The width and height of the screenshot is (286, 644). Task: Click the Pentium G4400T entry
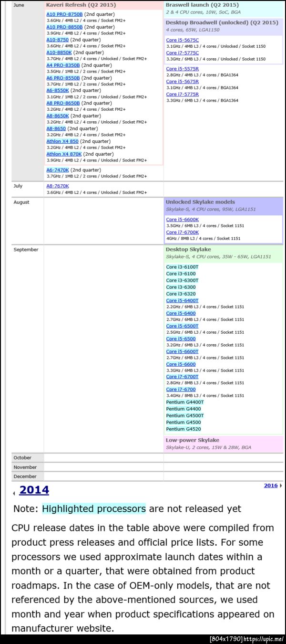point(185,402)
